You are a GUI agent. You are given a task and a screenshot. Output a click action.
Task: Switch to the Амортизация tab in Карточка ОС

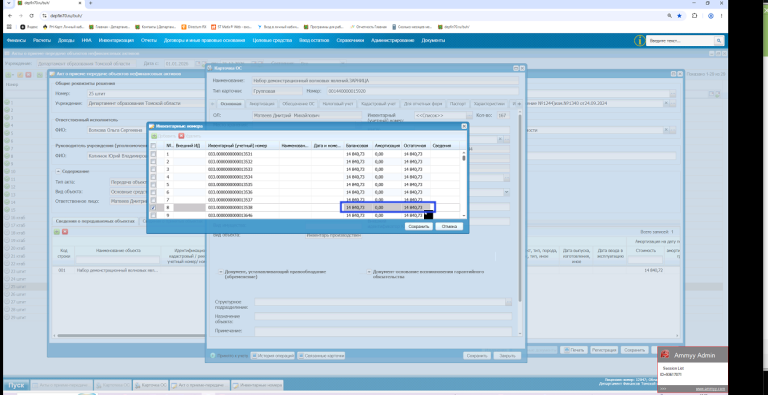tap(261, 104)
